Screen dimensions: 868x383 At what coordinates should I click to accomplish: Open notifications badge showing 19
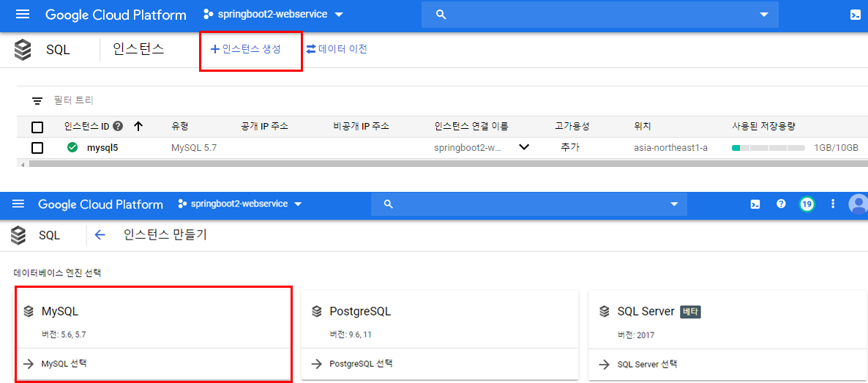[x=807, y=204]
